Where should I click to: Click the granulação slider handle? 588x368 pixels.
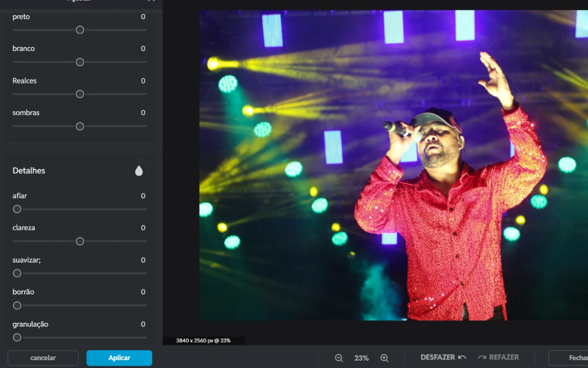click(17, 338)
